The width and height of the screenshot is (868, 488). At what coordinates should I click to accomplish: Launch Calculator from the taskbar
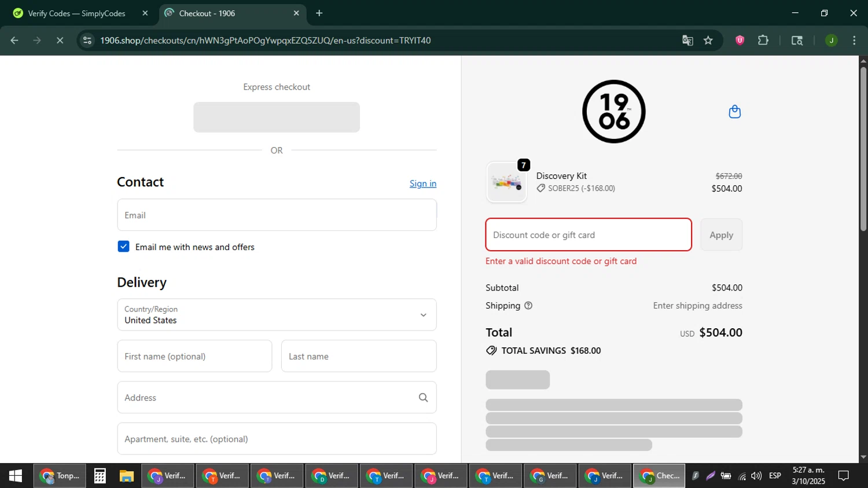click(x=100, y=476)
